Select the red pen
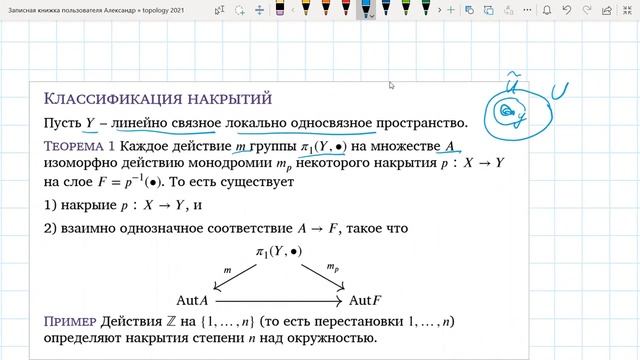 click(x=346, y=8)
